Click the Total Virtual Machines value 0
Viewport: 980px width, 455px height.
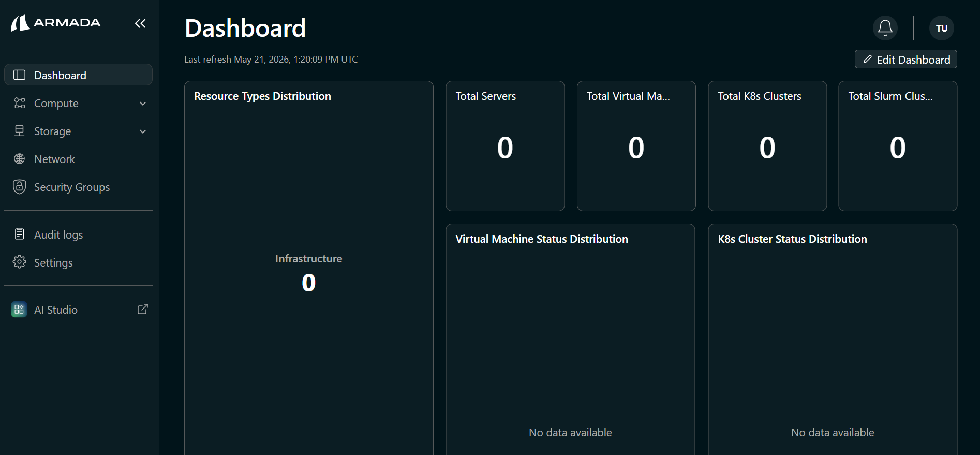click(636, 148)
